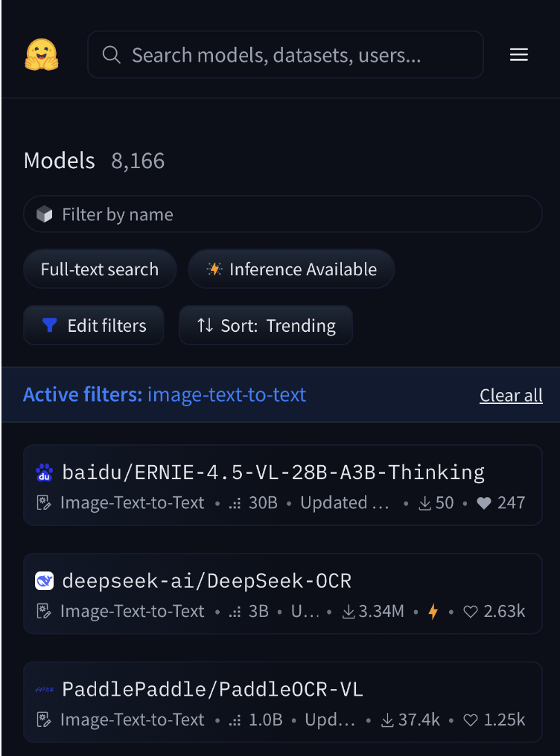560x756 pixels.
Task: Open deepseek-ai/DeepSeek-OCR model page
Action: coord(206,581)
